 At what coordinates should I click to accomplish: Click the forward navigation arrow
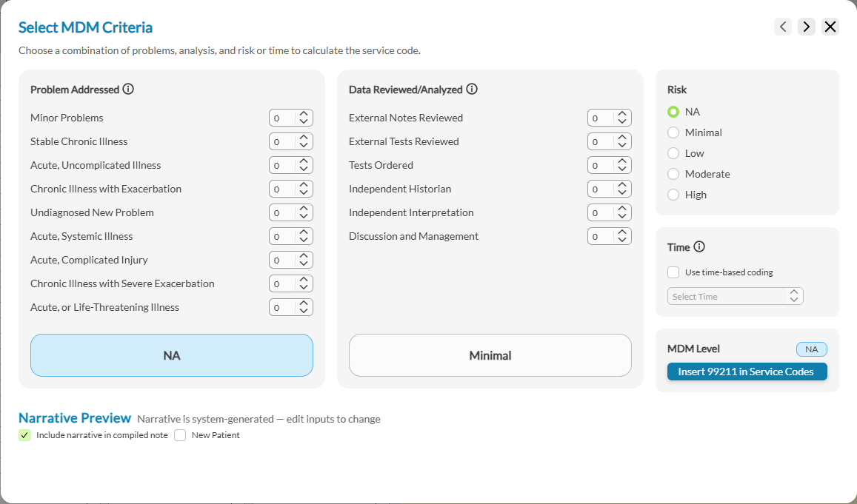pos(806,26)
